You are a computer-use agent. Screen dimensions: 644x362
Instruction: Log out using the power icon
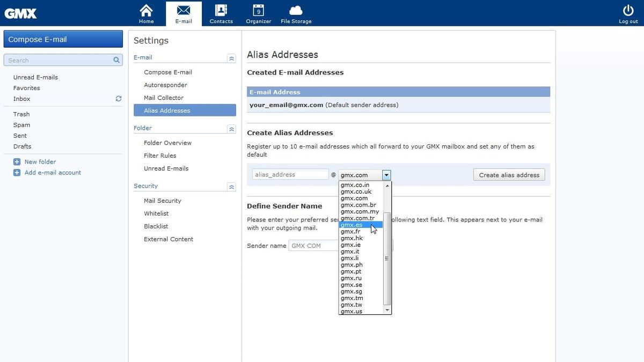pyautogui.click(x=627, y=10)
